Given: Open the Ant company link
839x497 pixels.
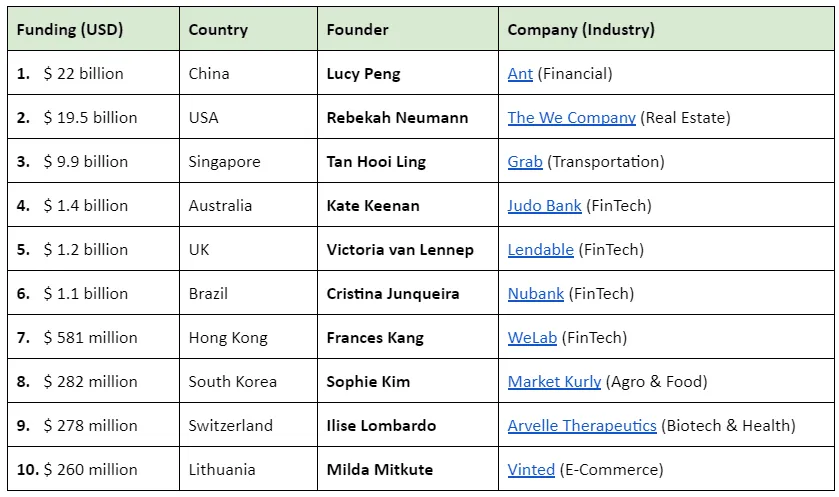Looking at the screenshot, I should point(520,74).
